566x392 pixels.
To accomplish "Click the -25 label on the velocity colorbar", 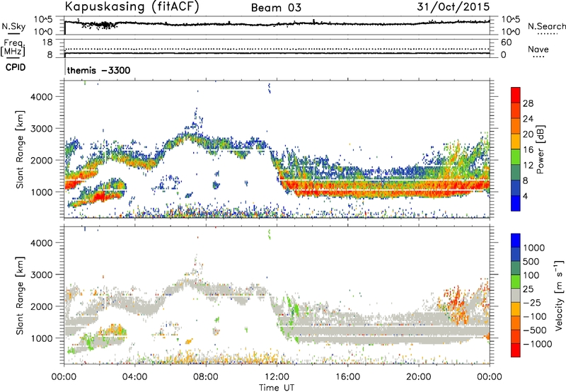I will (x=531, y=302).
